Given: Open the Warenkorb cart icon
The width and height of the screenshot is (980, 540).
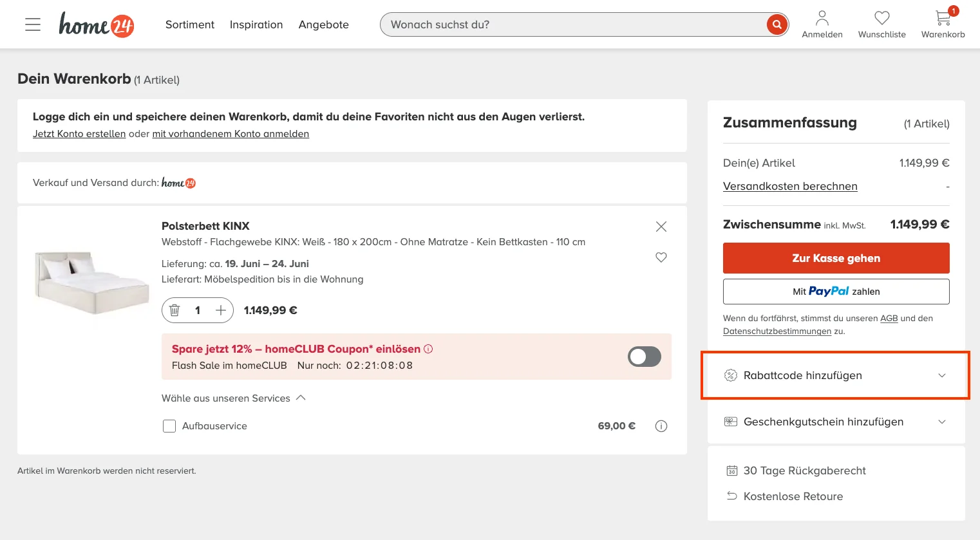Looking at the screenshot, I should [x=943, y=24].
